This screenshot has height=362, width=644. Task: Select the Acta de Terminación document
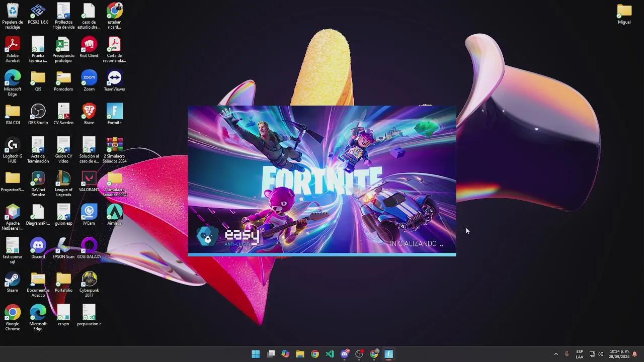pyautogui.click(x=38, y=150)
